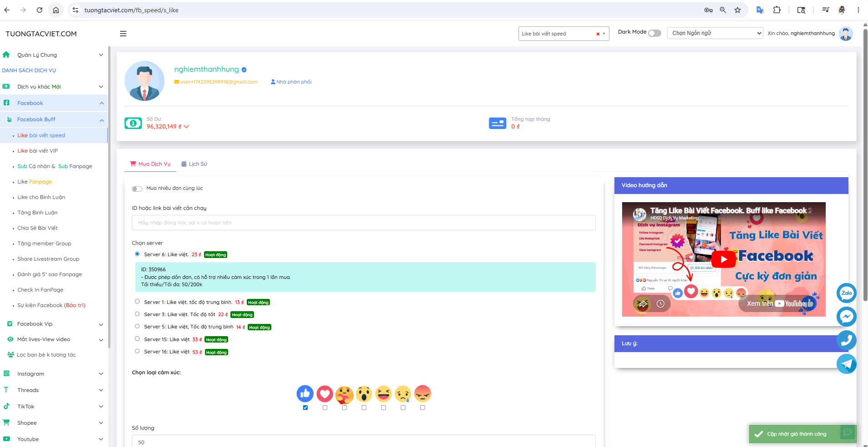This screenshot has width=868, height=447.
Task: Collapse the Facebook Buff submenu
Action: tap(54, 119)
